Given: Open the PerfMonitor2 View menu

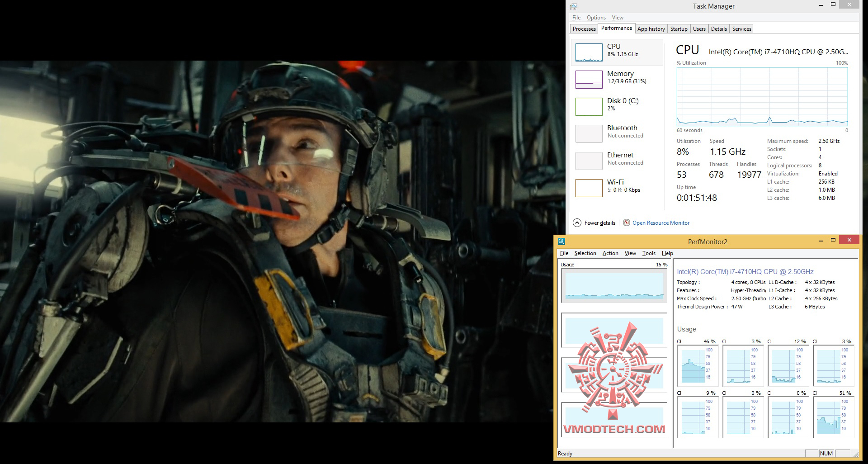Looking at the screenshot, I should [x=630, y=253].
